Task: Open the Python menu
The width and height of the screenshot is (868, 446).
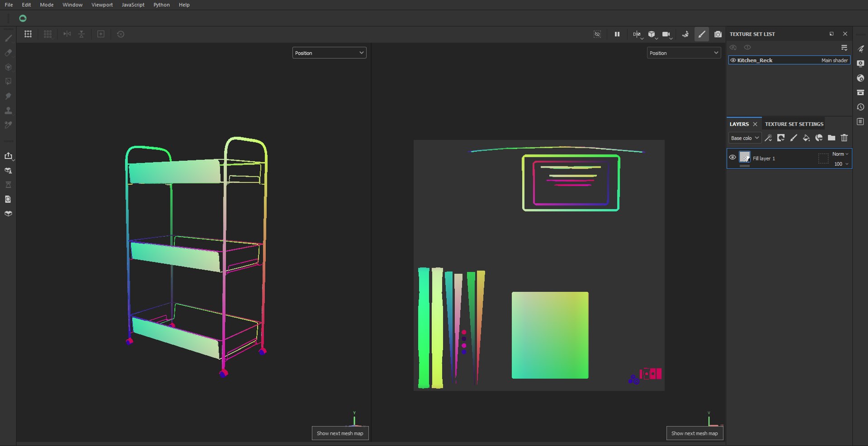Action: [161, 5]
